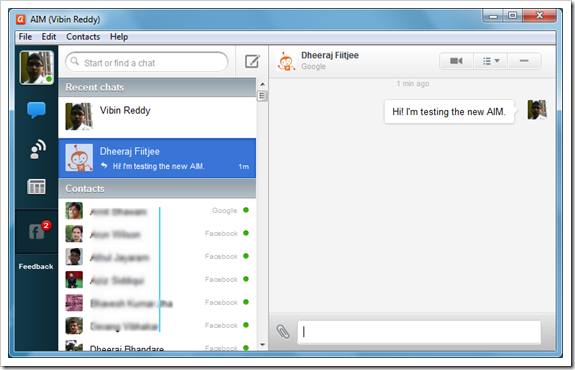Click 'Google' label under Dheeraj Fiitjee header
The image size is (575, 370).
coord(313,66)
